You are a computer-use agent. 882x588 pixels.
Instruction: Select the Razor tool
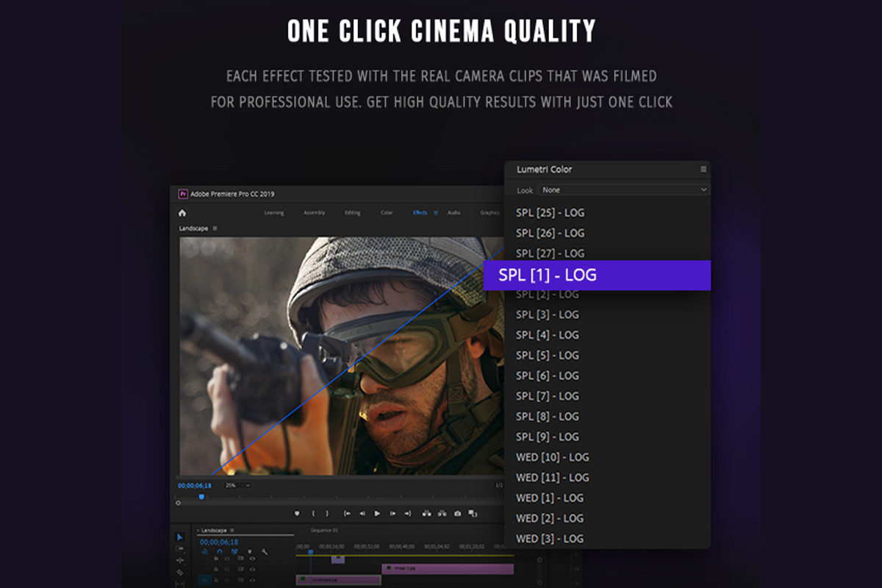pyautogui.click(x=180, y=573)
